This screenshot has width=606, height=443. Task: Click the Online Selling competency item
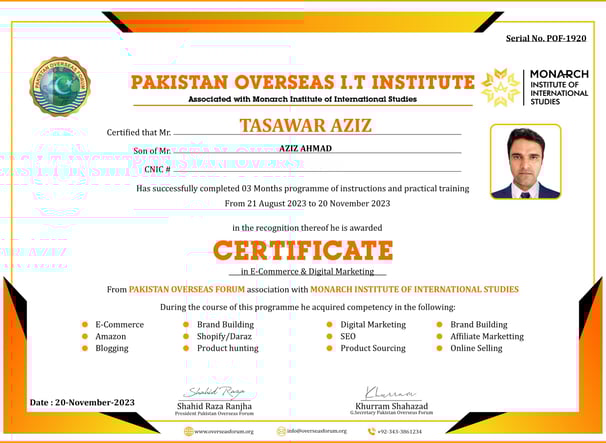[x=476, y=348]
